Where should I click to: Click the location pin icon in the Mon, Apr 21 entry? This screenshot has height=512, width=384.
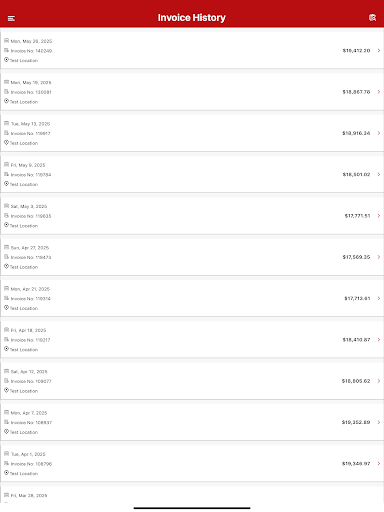coord(6,308)
